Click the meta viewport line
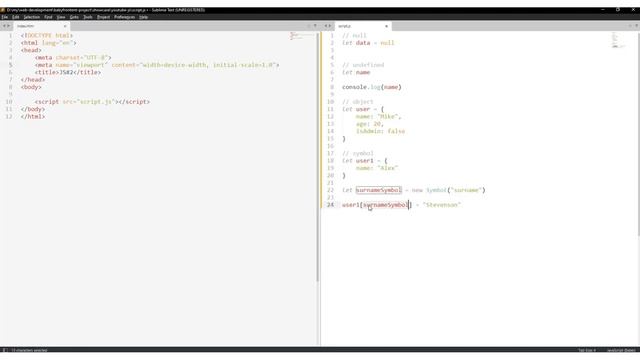640x360 pixels. [x=157, y=65]
